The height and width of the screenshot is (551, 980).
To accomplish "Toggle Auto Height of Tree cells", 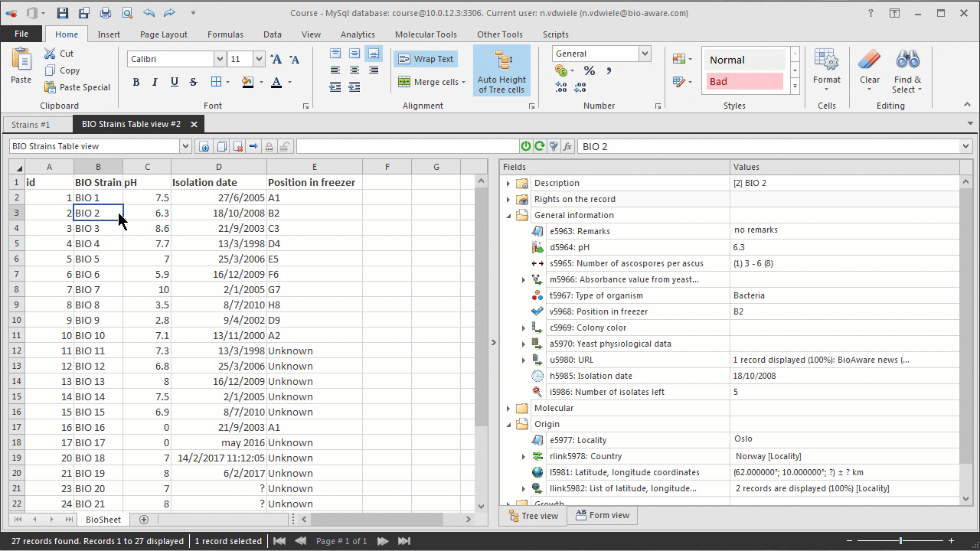I will coord(501,70).
